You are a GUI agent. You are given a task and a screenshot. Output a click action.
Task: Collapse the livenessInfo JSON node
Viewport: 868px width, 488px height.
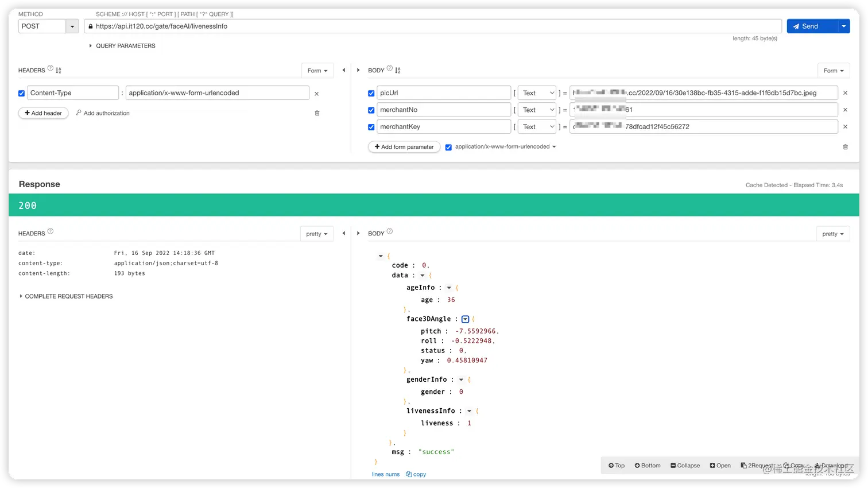pyautogui.click(x=469, y=411)
